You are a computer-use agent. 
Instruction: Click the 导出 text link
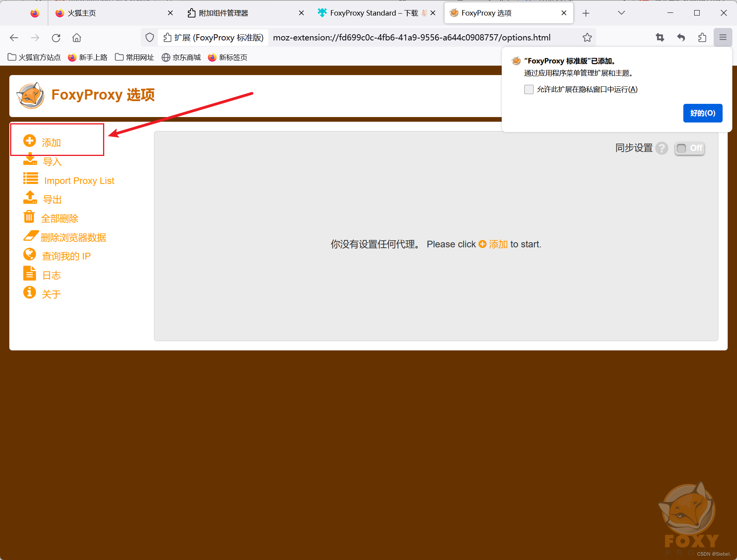tap(52, 199)
